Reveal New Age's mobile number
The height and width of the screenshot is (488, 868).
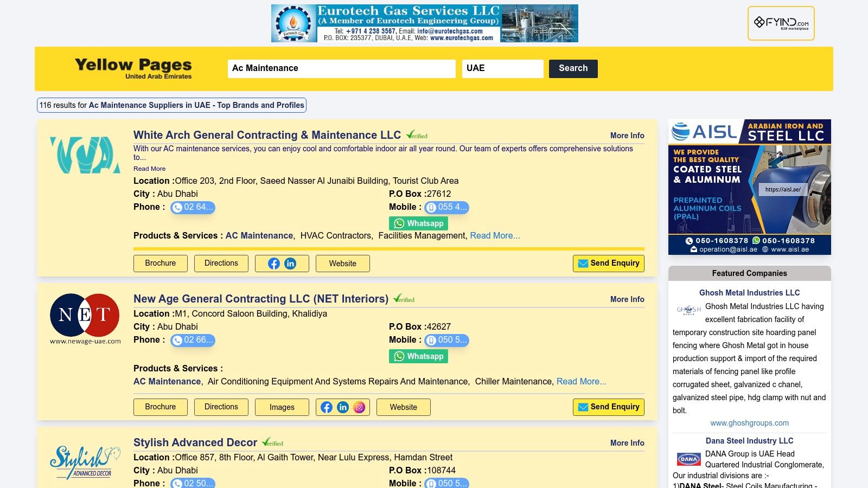click(447, 340)
